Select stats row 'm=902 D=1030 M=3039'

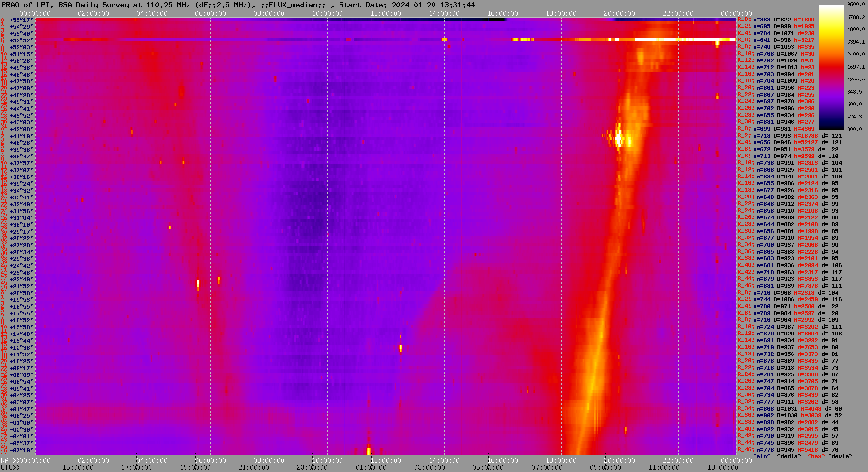pos(790,415)
